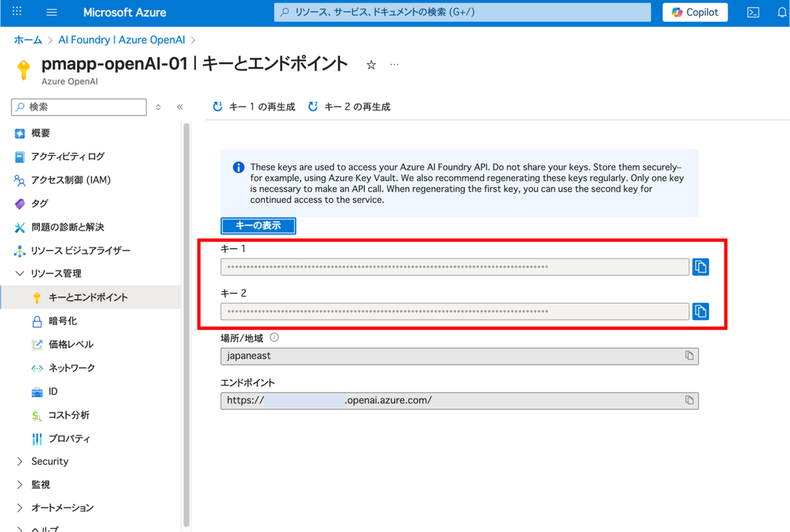Click the properties bars icon
This screenshot has width=790, height=532.
pos(37,439)
